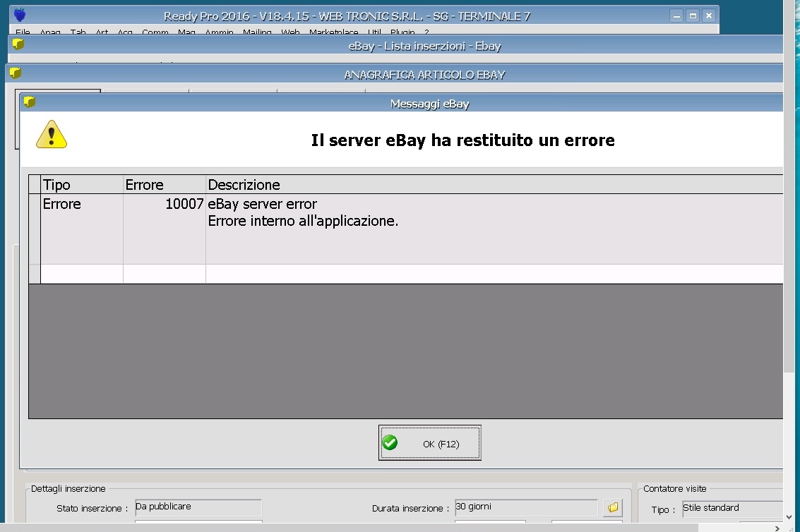Click the Stato inserzione field 'Da pubblicare'
800x532 pixels.
198,507
